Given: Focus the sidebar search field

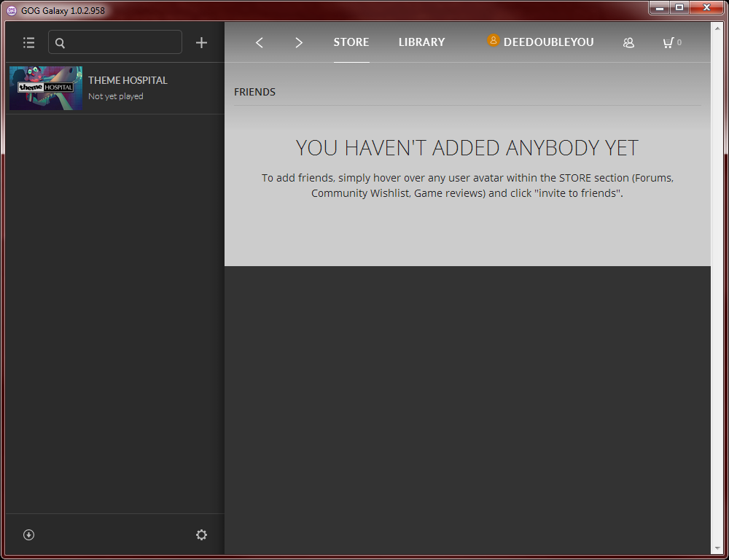Looking at the screenshot, I should (120, 42).
